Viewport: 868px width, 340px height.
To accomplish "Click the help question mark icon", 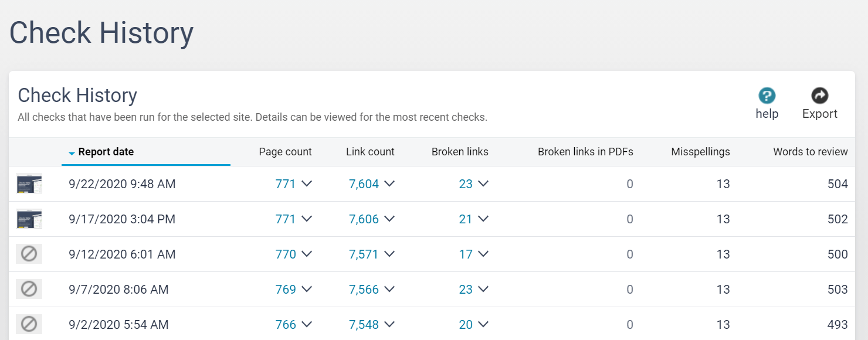I will (767, 96).
